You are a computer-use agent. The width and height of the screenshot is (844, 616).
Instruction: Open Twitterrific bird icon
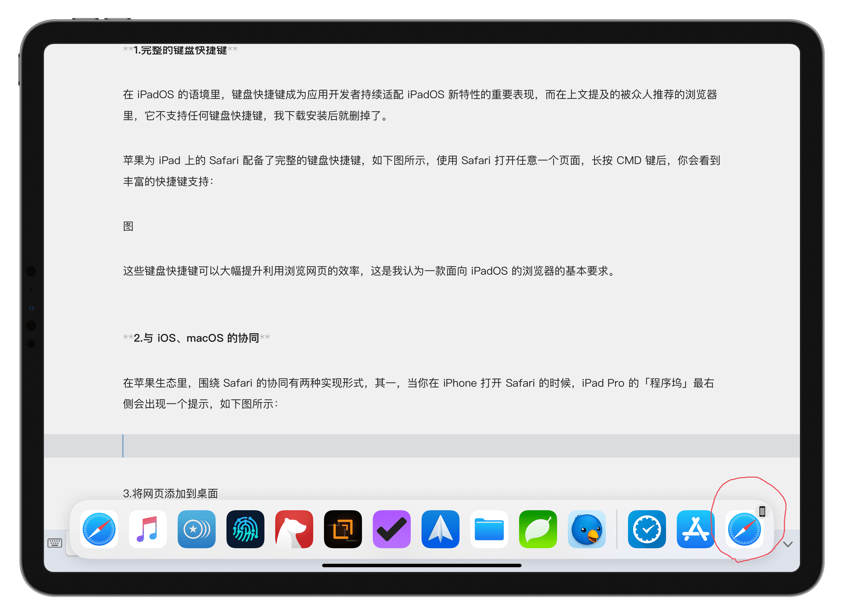587,529
